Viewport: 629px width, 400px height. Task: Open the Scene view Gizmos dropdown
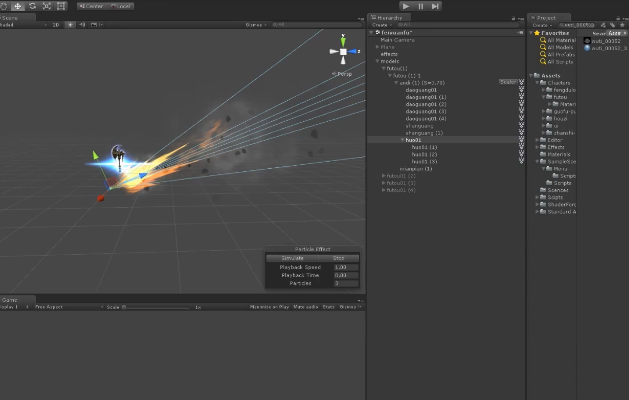click(x=256, y=25)
